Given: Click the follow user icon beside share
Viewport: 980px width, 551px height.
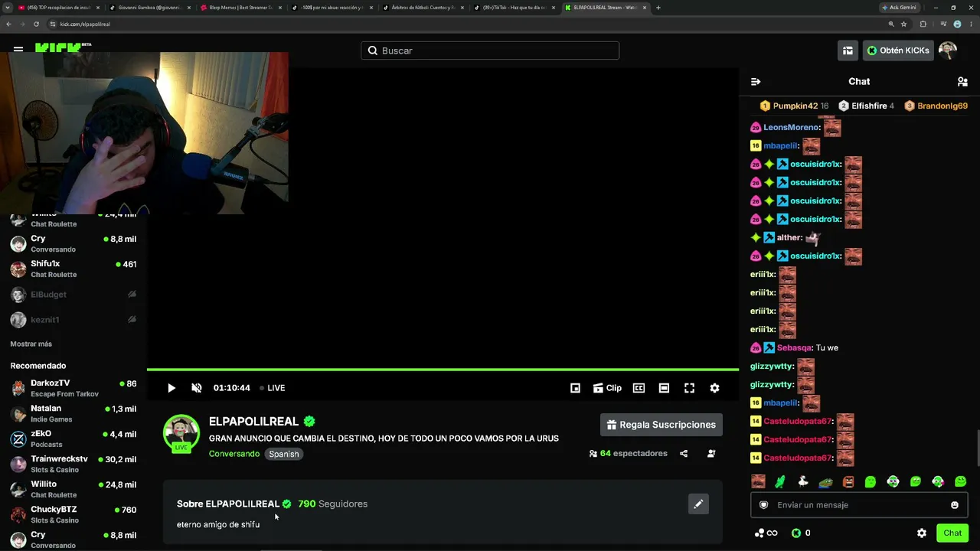Looking at the screenshot, I should point(711,454).
